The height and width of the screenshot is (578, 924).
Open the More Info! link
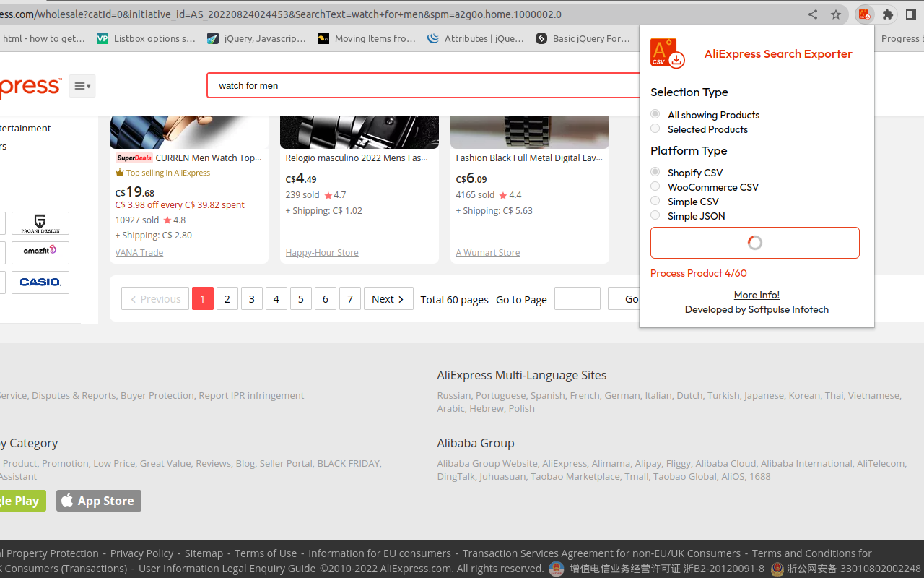(757, 295)
